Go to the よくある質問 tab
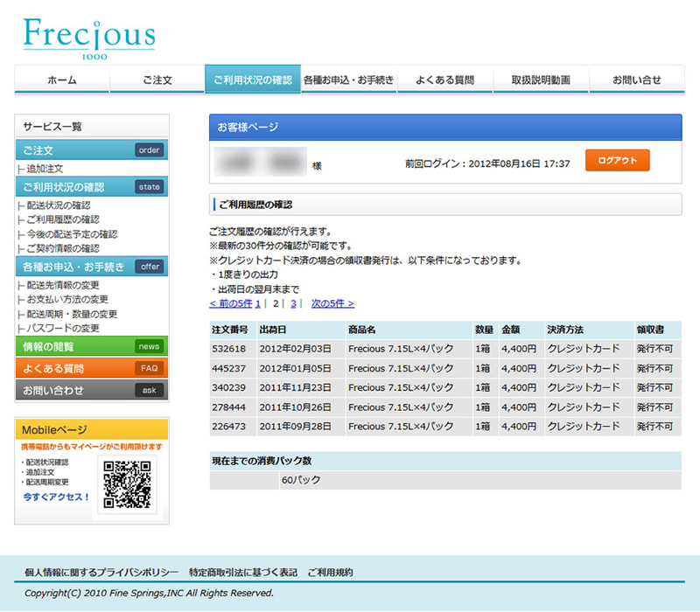The image size is (700, 612). pyautogui.click(x=444, y=80)
